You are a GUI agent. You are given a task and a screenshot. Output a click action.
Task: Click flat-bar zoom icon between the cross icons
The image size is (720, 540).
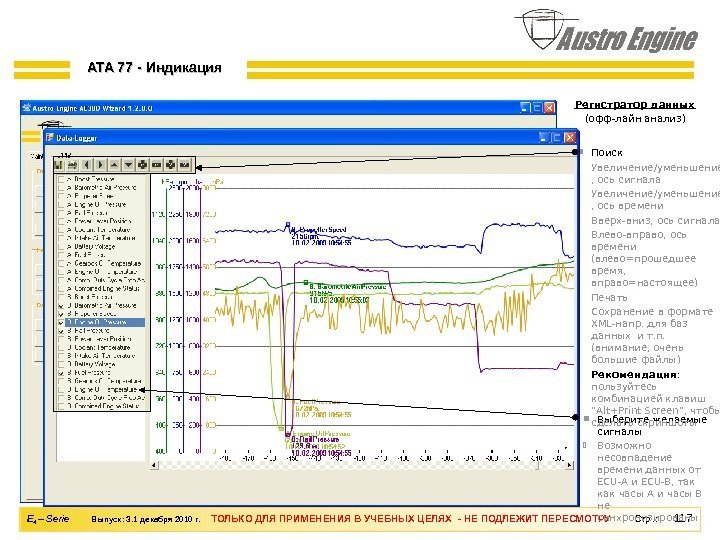157,164
